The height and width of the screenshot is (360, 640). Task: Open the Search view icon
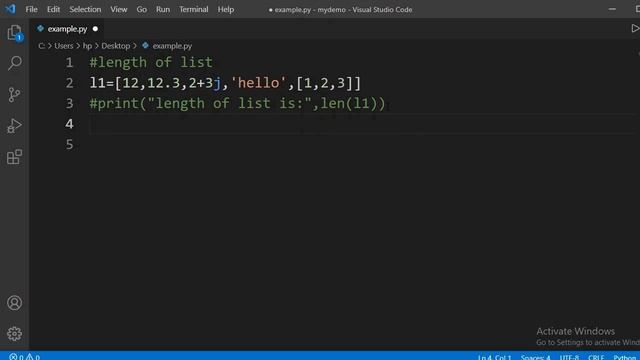tap(14, 63)
